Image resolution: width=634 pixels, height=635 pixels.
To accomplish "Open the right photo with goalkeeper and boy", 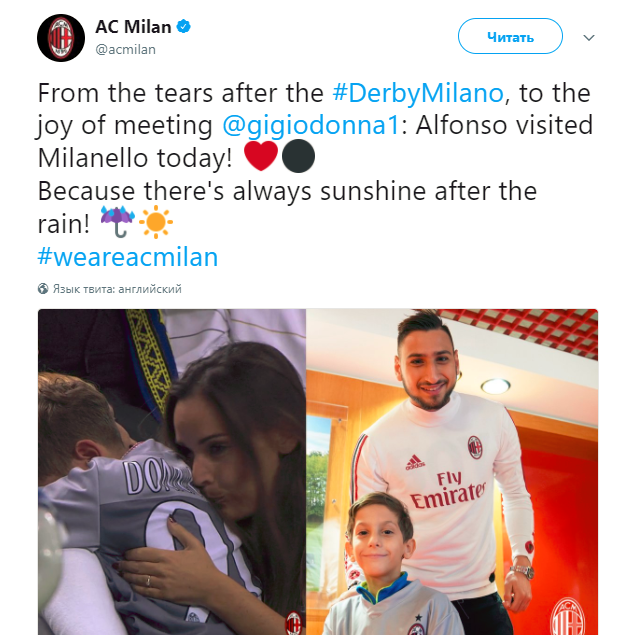I will [x=452, y=472].
